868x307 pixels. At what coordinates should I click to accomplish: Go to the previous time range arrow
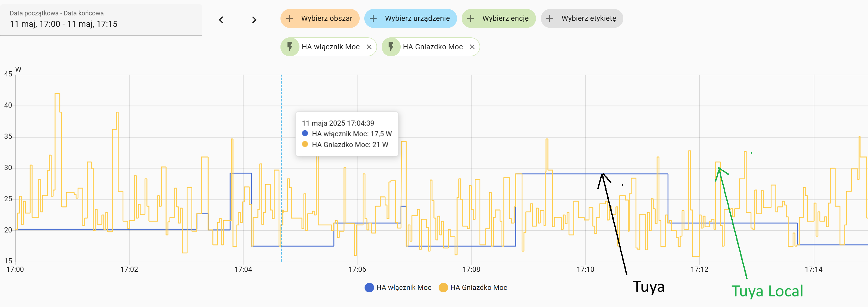pos(221,20)
